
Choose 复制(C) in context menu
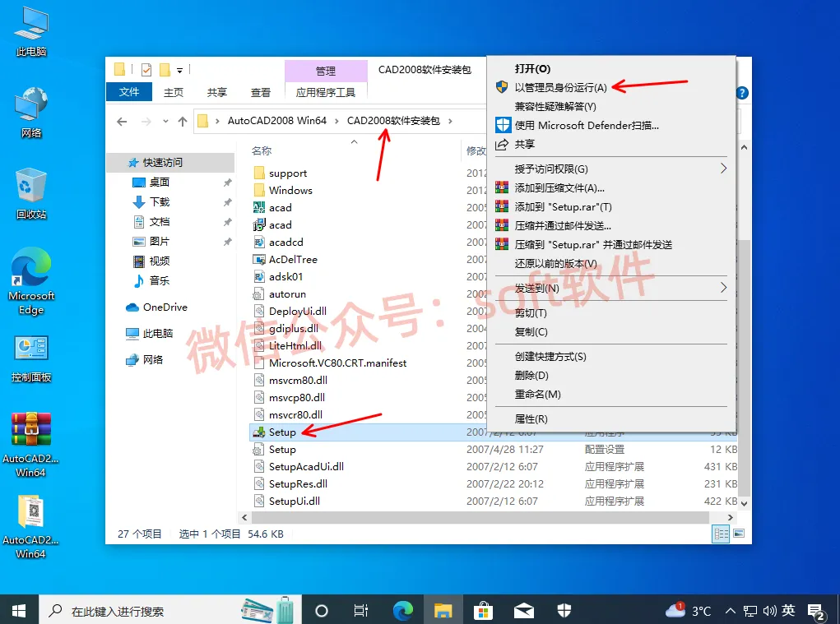click(531, 332)
